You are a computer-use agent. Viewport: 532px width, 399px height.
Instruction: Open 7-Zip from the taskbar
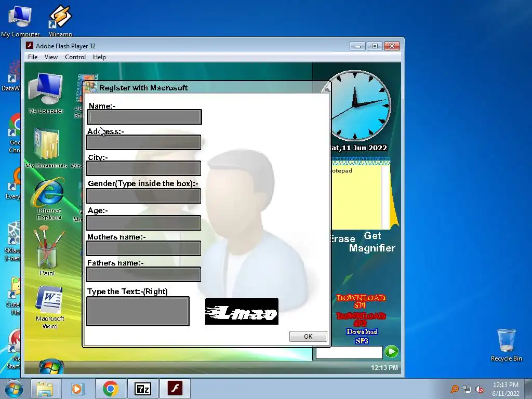pos(142,389)
